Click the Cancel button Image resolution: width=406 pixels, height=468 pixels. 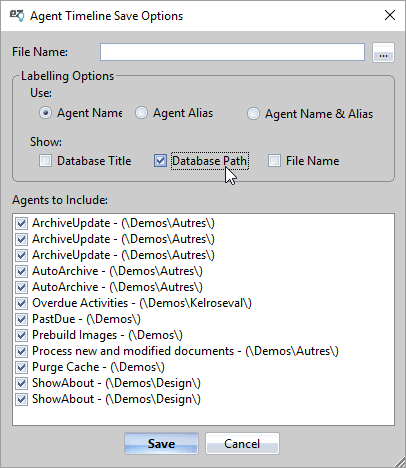[242, 444]
